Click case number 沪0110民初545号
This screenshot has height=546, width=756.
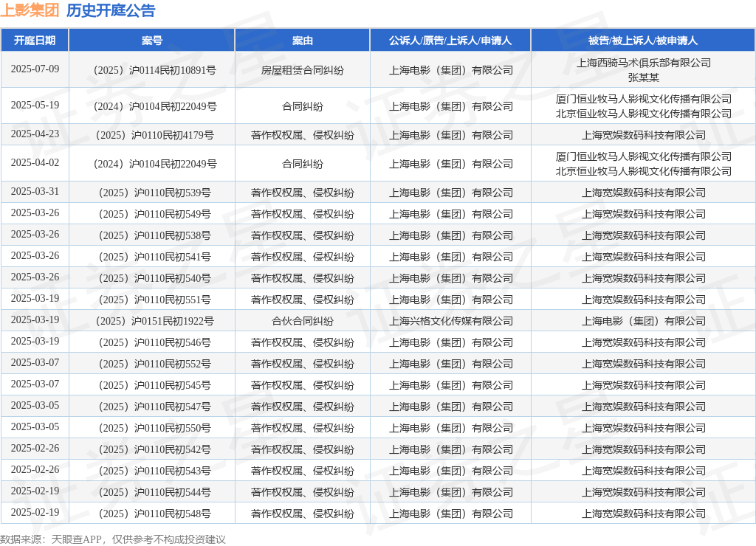click(173, 386)
